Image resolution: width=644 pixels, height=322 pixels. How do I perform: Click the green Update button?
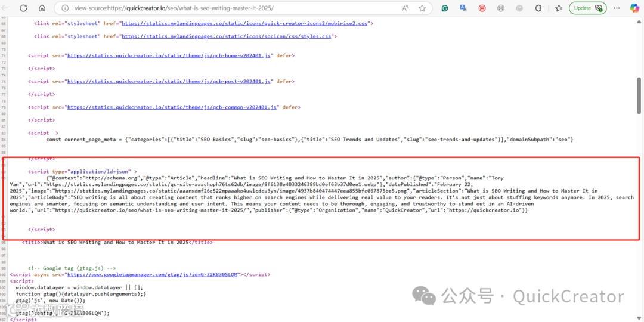588,8
